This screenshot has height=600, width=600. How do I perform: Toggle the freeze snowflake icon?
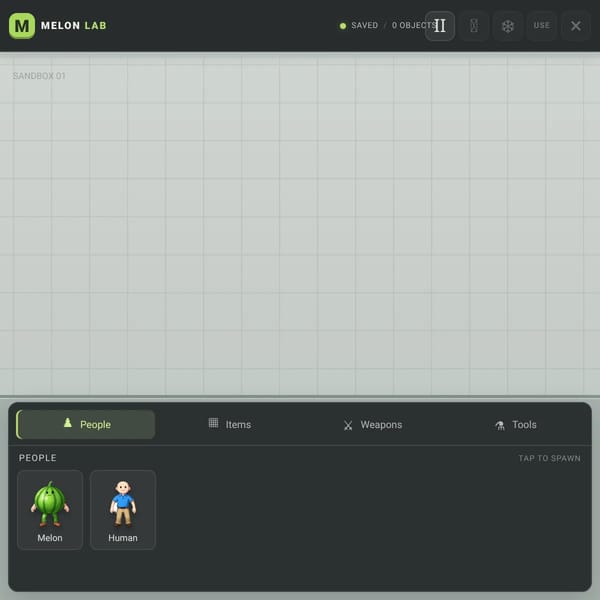pos(507,26)
